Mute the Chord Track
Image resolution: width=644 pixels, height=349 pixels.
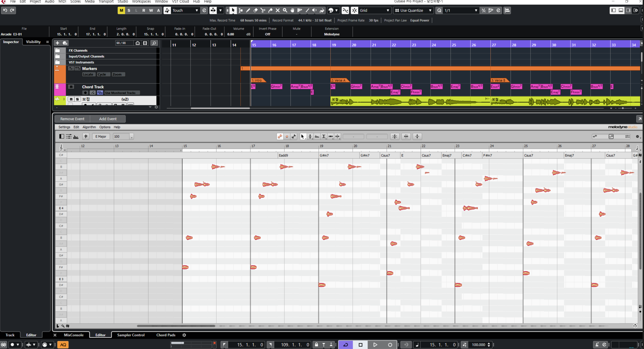[71, 87]
